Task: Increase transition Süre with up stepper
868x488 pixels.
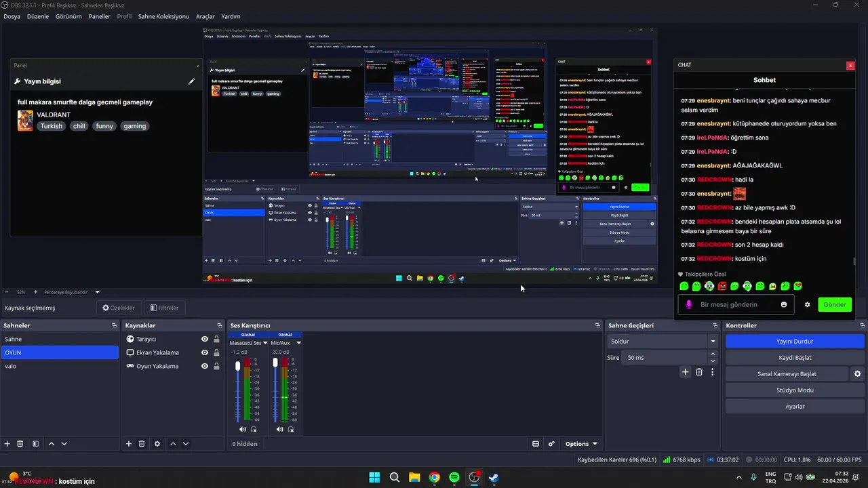Action: (713, 354)
